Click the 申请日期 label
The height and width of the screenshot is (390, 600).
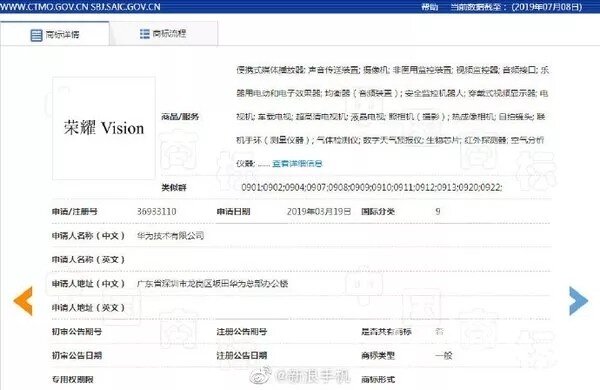pyautogui.click(x=233, y=212)
